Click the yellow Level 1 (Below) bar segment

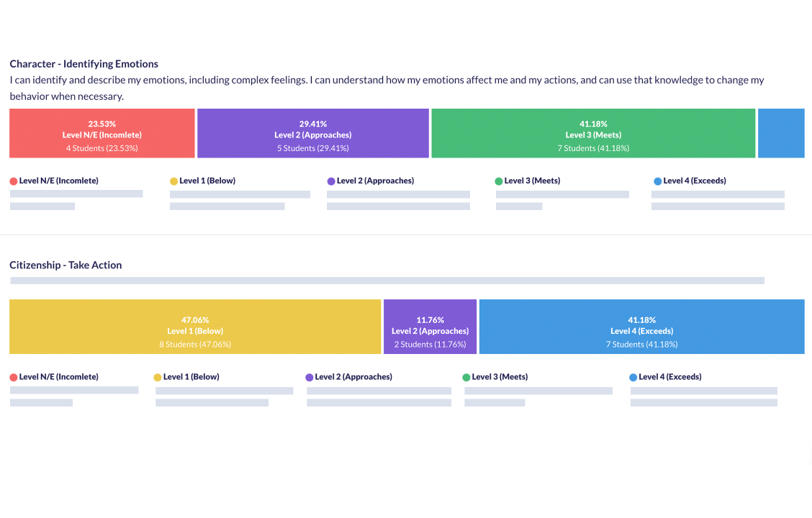click(195, 326)
